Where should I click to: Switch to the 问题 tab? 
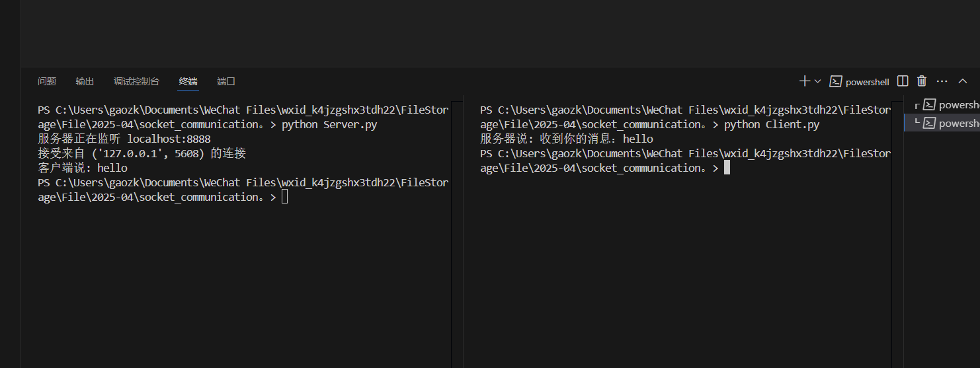point(47,81)
